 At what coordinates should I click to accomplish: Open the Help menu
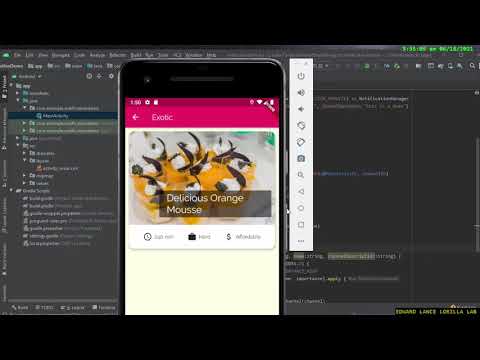(x=211, y=55)
